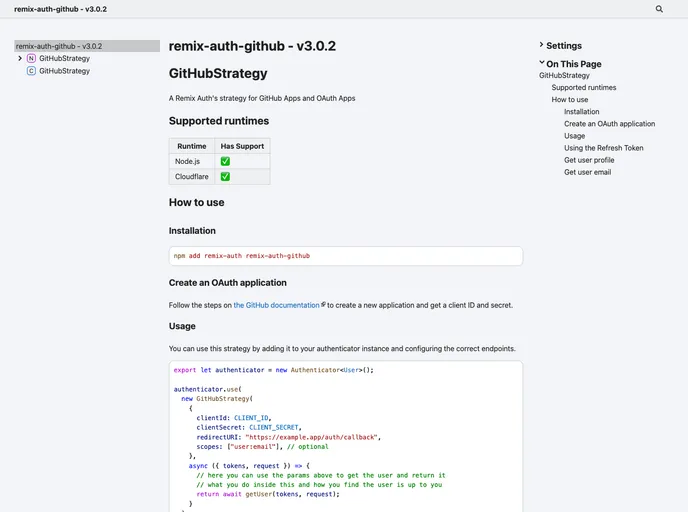
Task: Click the Node.js green checkmark
Action: [225, 161]
